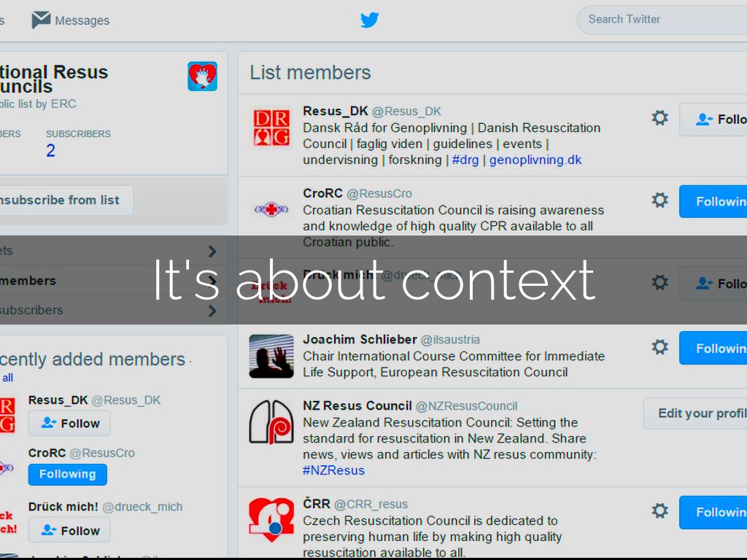Image resolution: width=747 pixels, height=560 pixels.
Task: Open the genoplivning.dk link
Action: pos(535,160)
